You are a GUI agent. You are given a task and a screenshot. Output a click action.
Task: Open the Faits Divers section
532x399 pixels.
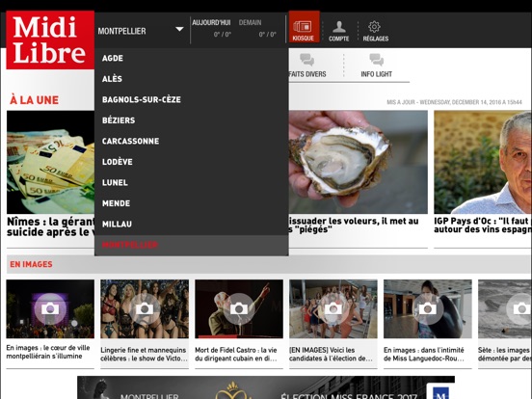point(307,66)
